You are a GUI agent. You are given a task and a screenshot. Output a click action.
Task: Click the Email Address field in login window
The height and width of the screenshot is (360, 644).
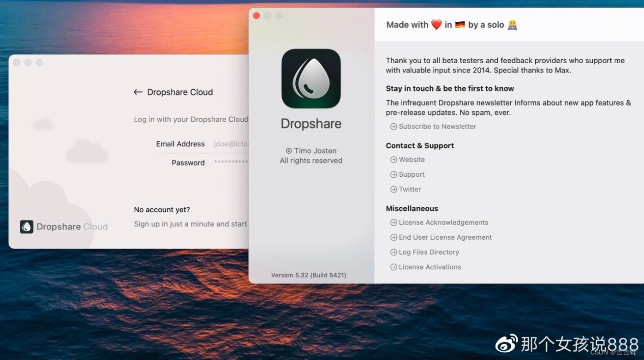coord(231,144)
